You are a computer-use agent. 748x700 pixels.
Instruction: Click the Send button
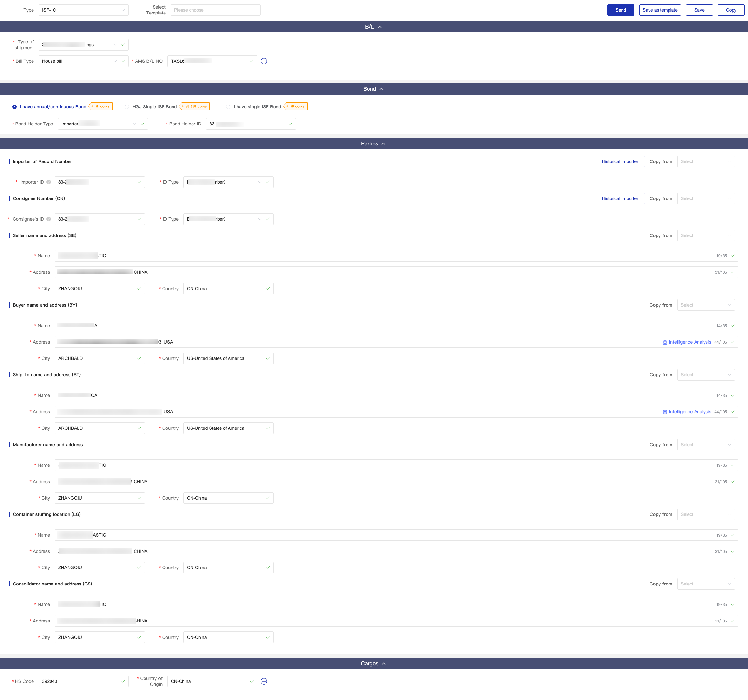coord(621,10)
